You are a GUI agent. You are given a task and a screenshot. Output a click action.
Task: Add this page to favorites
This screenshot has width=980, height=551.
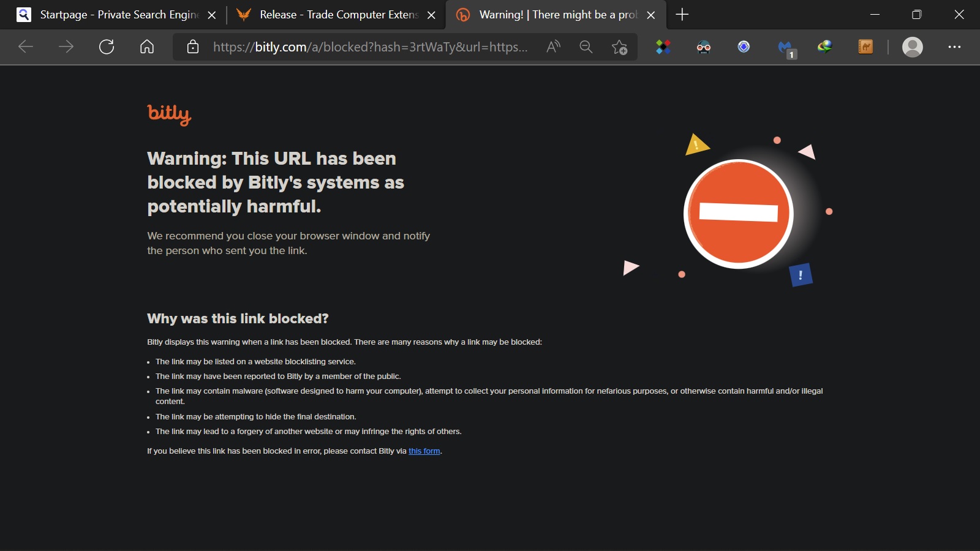coord(619,47)
